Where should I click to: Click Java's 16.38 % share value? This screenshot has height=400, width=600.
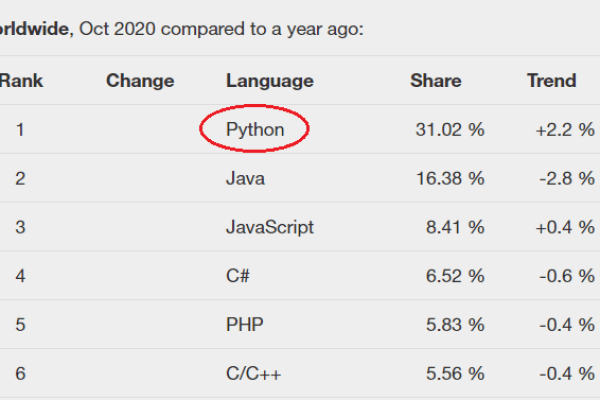[x=450, y=179]
